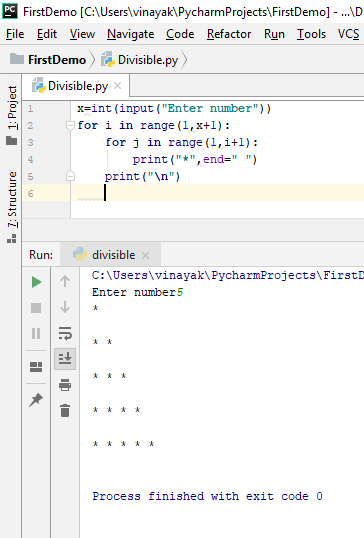This screenshot has height=538, width=364.
Task: Click line number 4 in the gutter
Action: tap(31, 160)
